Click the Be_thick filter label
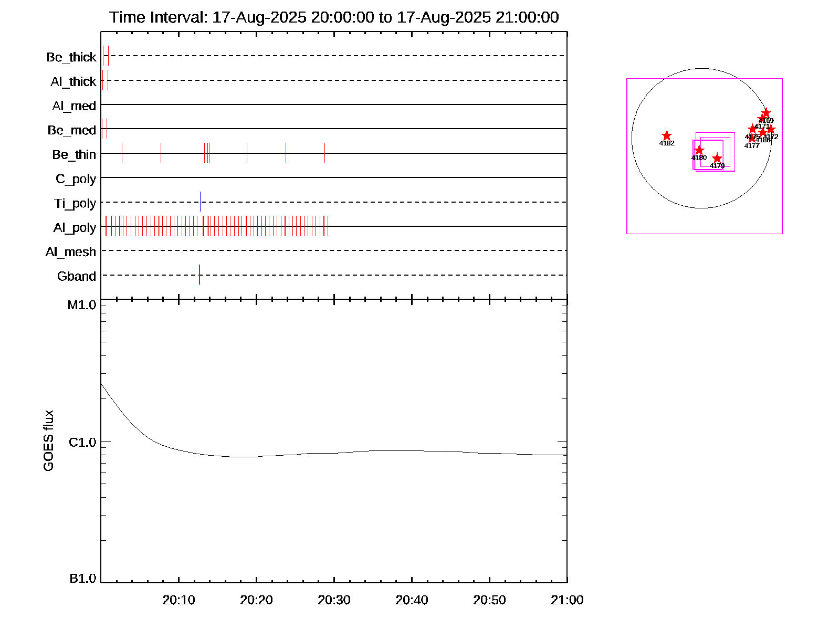This screenshot has width=840, height=630. pos(71,57)
